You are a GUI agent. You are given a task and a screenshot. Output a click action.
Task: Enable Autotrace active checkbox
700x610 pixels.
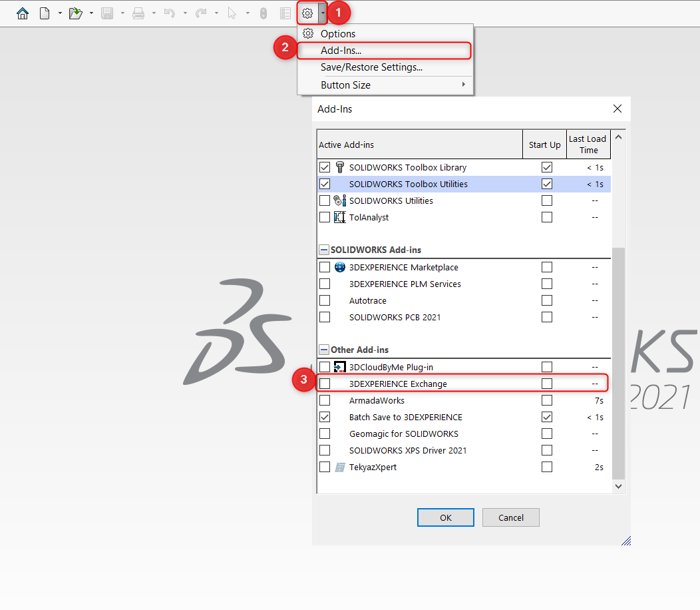tap(325, 300)
